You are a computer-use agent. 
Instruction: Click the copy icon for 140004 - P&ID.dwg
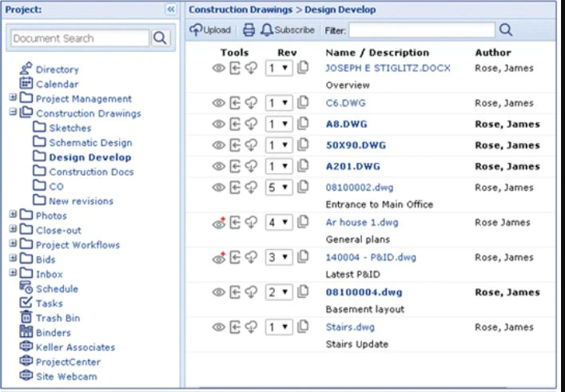pos(303,256)
